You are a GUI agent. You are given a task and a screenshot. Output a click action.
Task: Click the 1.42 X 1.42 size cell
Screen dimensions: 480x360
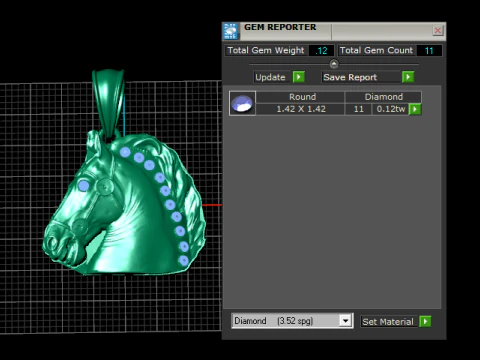point(301,109)
